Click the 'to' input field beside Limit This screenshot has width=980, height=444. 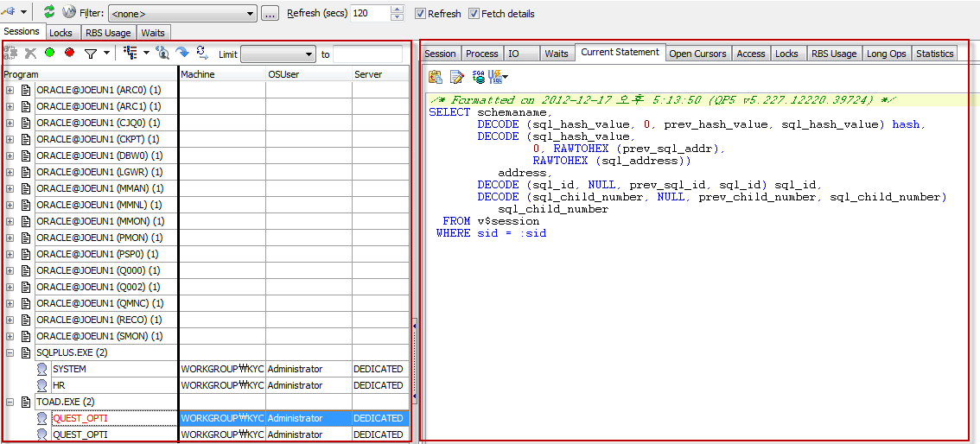[x=367, y=54]
